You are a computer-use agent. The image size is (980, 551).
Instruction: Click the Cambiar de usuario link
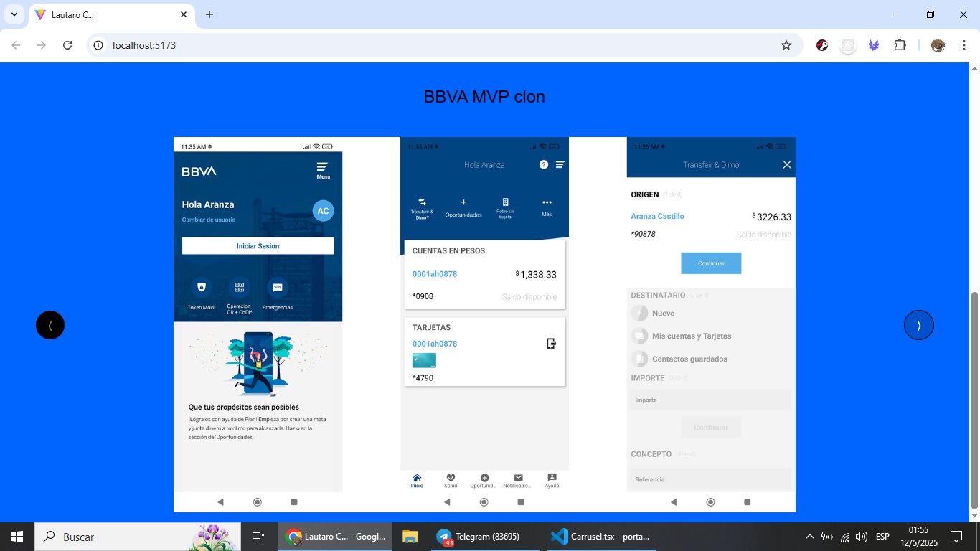[x=209, y=220]
